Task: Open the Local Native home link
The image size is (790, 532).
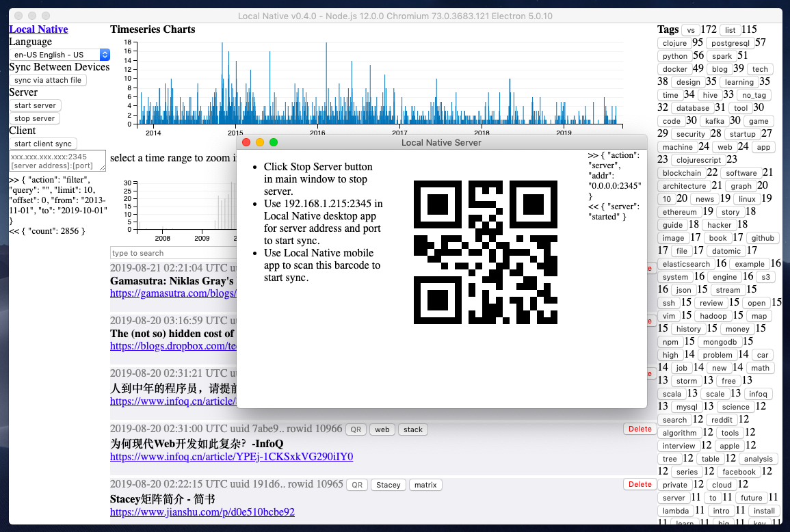Action: 38,29
